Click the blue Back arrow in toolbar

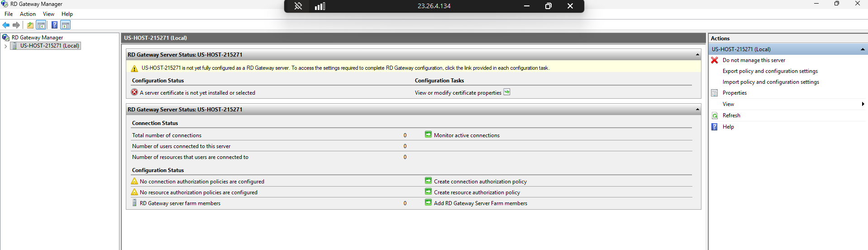6,25
